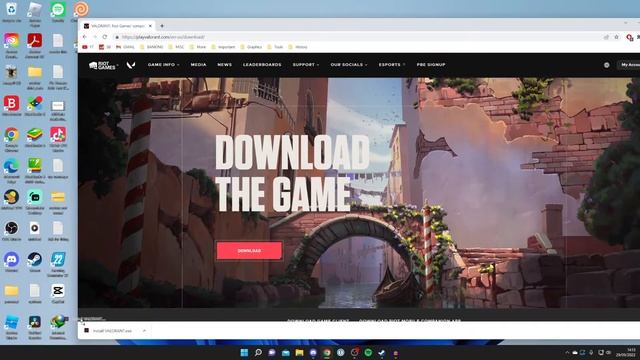Open TikTok Live Studio desktop shortcut

pos(58,139)
